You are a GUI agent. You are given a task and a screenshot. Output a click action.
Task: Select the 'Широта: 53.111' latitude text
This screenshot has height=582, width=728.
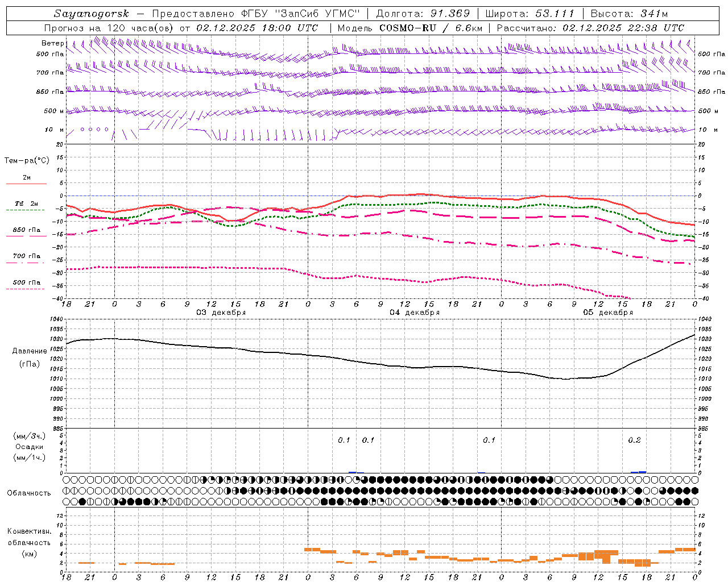click(x=530, y=14)
